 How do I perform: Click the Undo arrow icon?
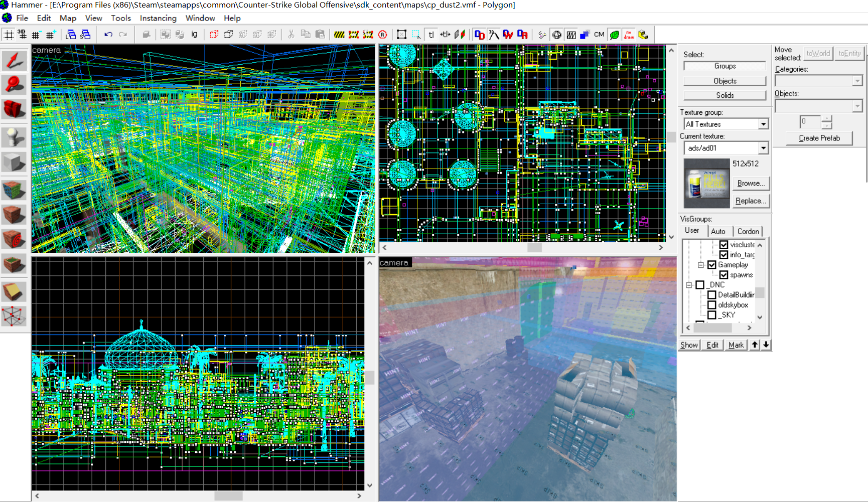click(x=108, y=35)
